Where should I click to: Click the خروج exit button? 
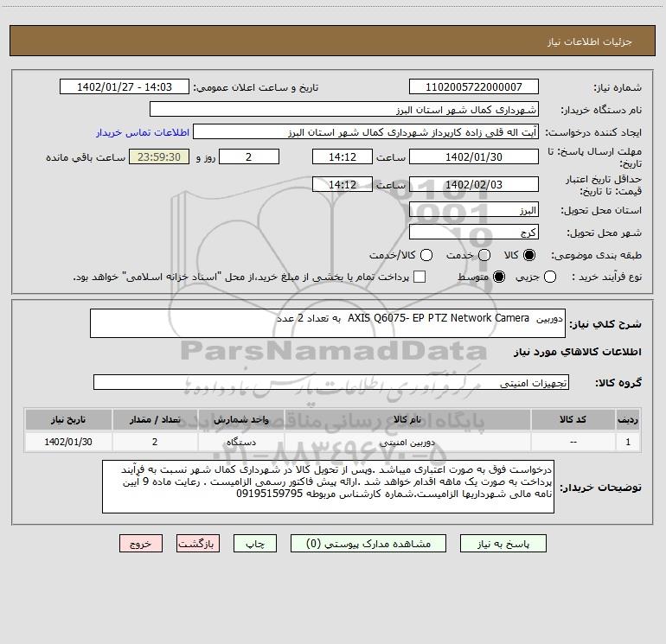click(x=141, y=544)
